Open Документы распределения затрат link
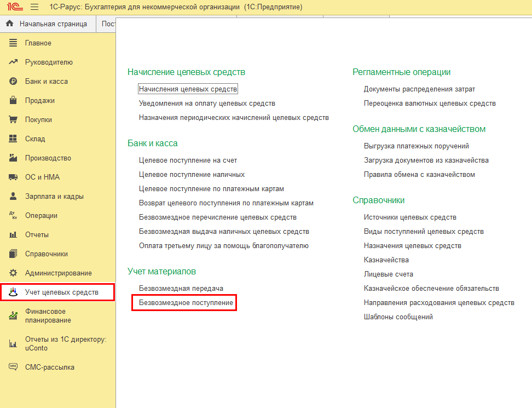 click(419, 89)
